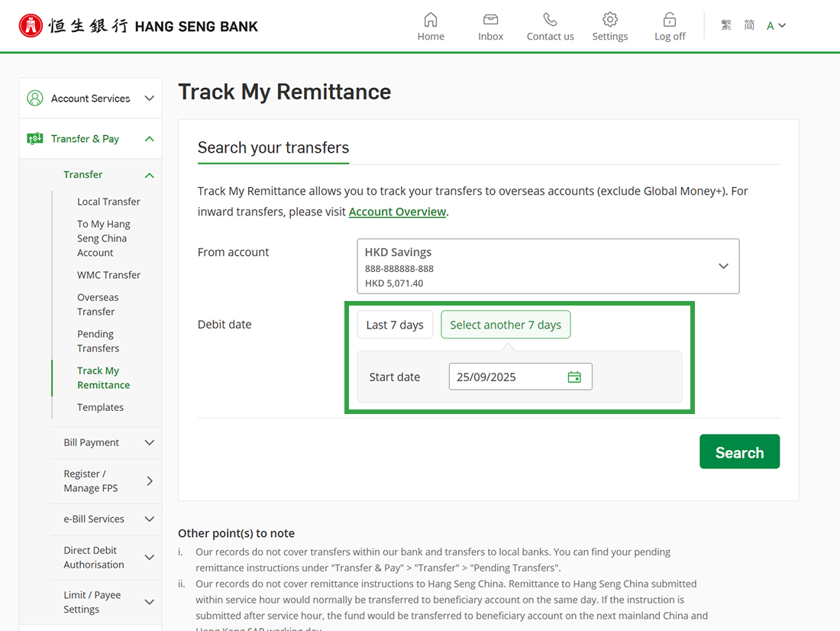Follow the Account Overview link
840x631 pixels.
tap(397, 212)
